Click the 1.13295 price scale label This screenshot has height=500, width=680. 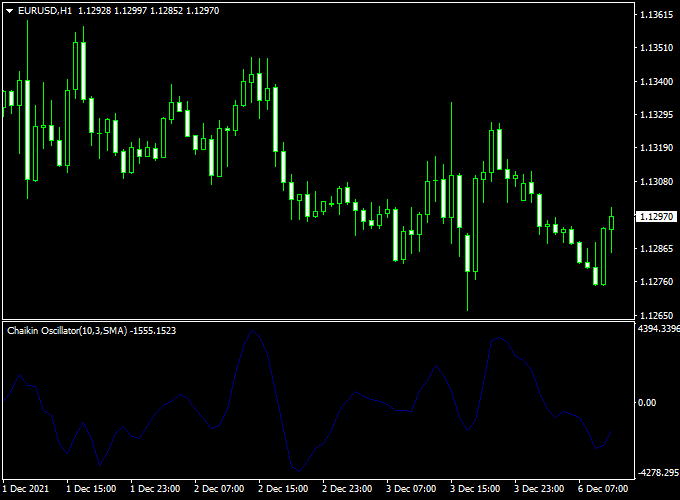(657, 115)
